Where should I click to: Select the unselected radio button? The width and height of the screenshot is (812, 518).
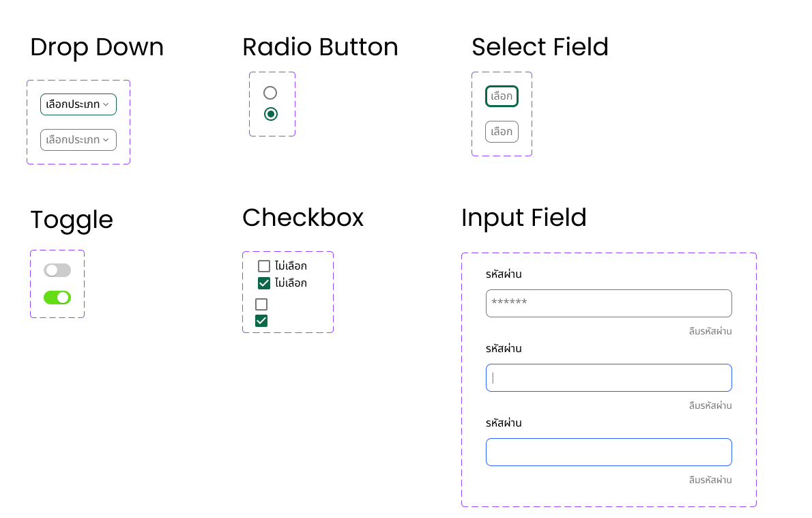[270, 93]
